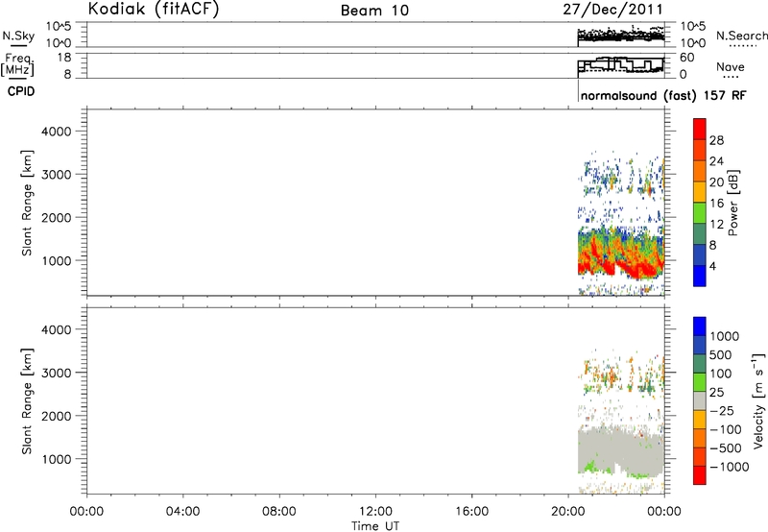
Task: Click the 'CPID' label
Action: coord(21,91)
